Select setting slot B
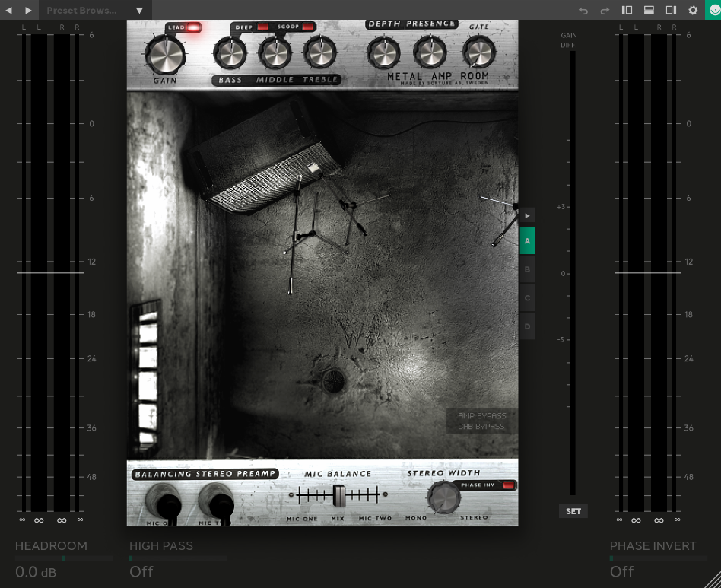The image size is (721, 588). pyautogui.click(x=527, y=269)
